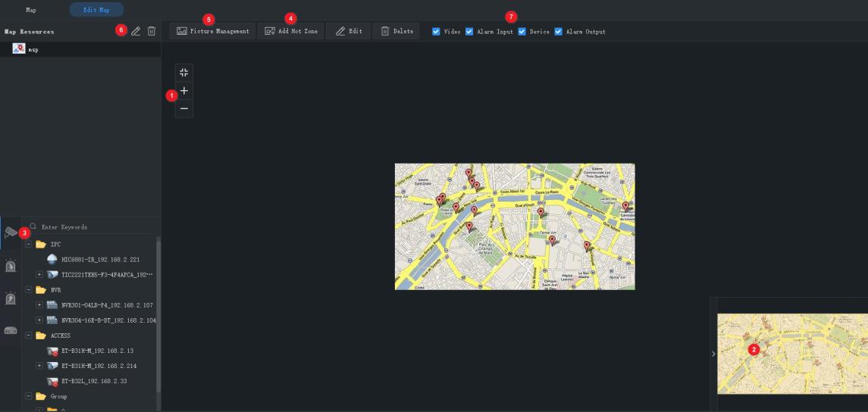Switch to the Edit Map tab

pos(96,10)
